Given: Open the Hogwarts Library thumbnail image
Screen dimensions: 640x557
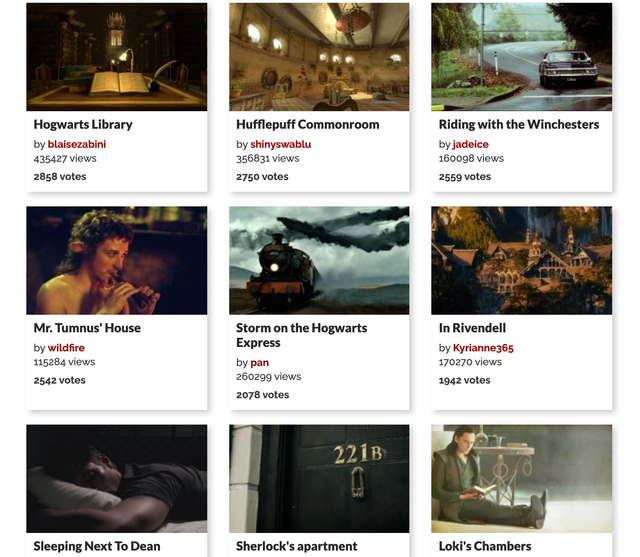Looking at the screenshot, I should point(117,57).
